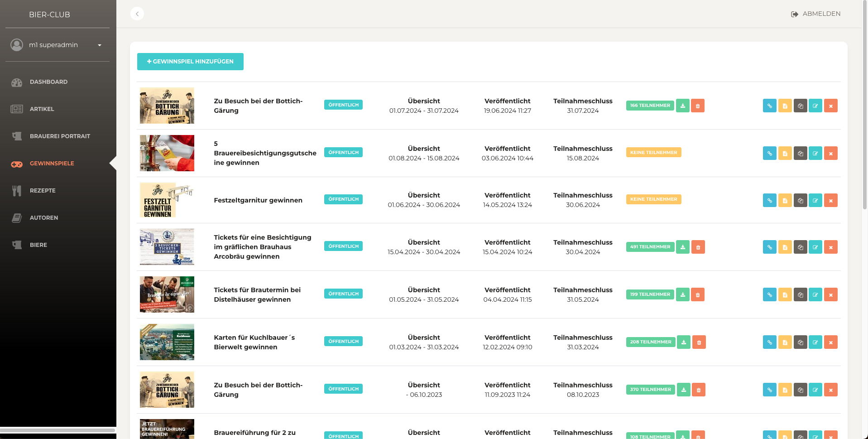This screenshot has width=868, height=439.
Task: Delete the 5 Brauereibesichtigungsgutscheine contest via red X
Action: (830, 153)
